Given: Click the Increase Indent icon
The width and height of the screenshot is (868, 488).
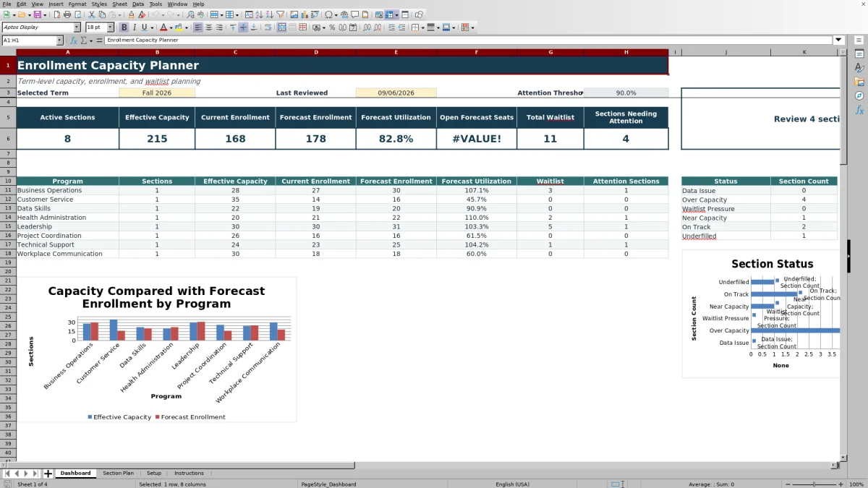Looking at the screenshot, I should (x=391, y=27).
